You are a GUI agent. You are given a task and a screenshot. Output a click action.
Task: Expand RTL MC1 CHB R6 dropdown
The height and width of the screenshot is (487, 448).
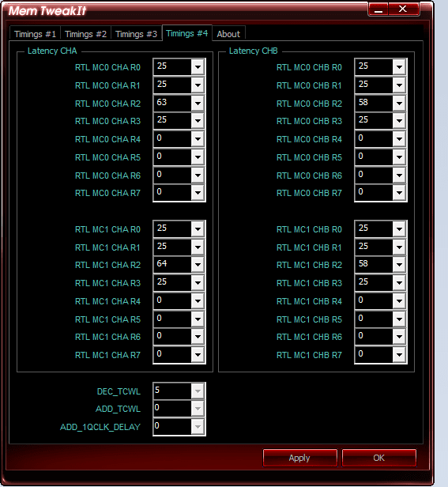pyautogui.click(x=399, y=336)
